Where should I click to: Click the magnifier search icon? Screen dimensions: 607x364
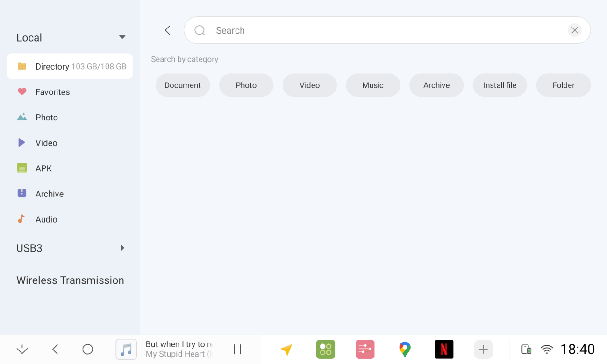(200, 30)
